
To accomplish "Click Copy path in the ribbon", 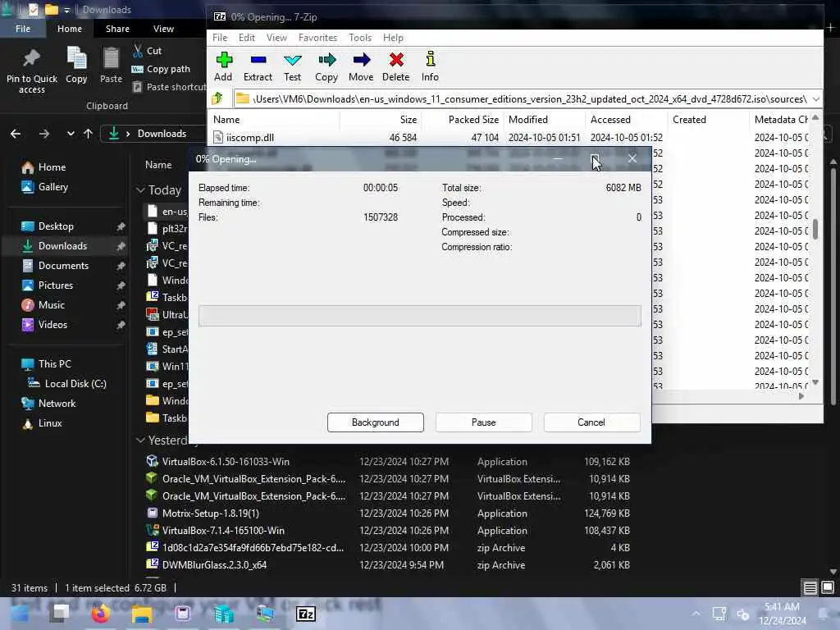I will 161,69.
